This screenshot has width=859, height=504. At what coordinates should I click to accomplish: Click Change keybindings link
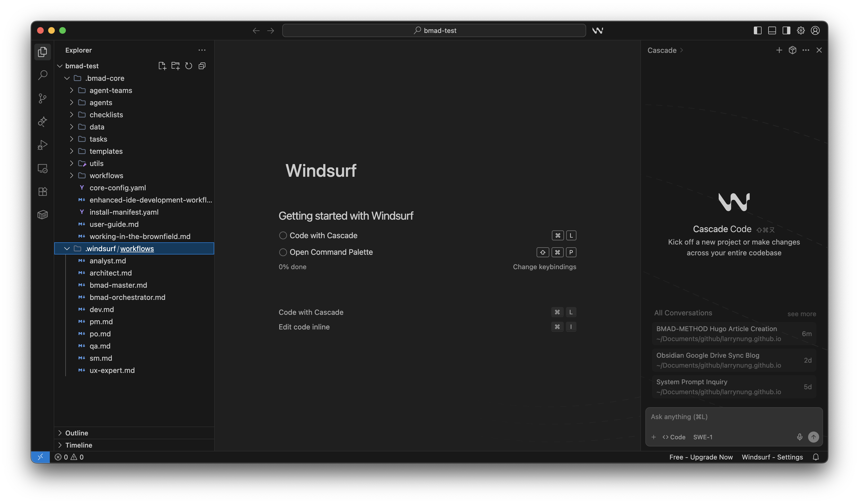(544, 267)
